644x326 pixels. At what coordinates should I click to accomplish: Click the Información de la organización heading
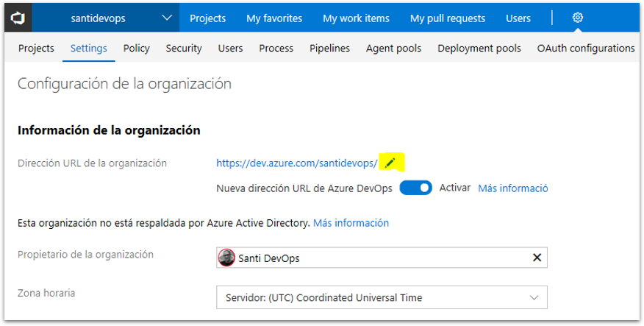pos(109,130)
